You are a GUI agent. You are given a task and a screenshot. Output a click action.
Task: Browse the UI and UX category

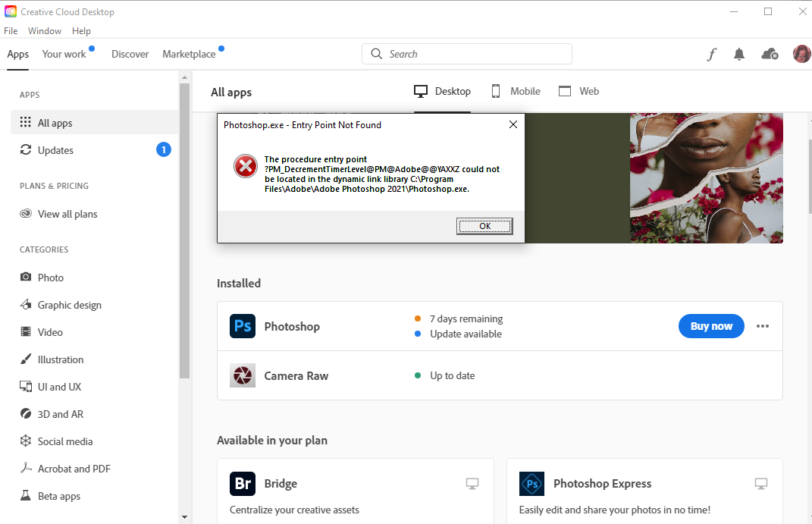point(94,387)
